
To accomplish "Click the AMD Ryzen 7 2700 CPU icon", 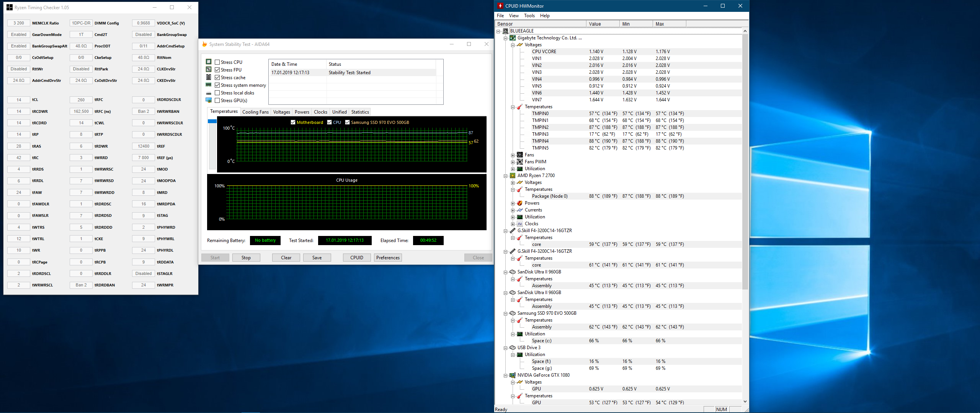I will click(x=513, y=176).
